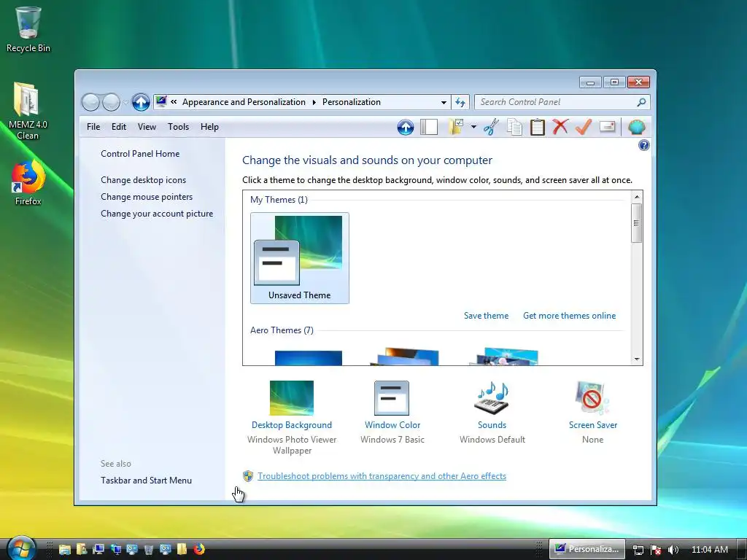Image resolution: width=747 pixels, height=560 pixels.
Task: Click the Sounds musical notes icon
Action: (492, 398)
